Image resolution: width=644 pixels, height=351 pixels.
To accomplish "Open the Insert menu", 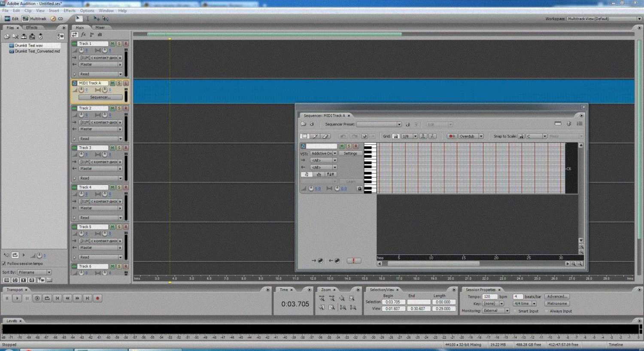I will point(54,11).
